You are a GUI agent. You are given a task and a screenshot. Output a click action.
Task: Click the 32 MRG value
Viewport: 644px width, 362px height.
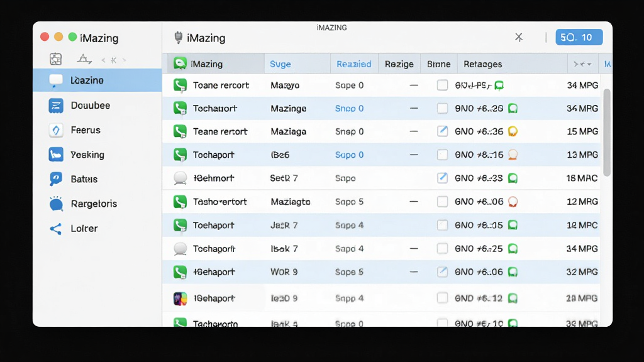tap(582, 271)
